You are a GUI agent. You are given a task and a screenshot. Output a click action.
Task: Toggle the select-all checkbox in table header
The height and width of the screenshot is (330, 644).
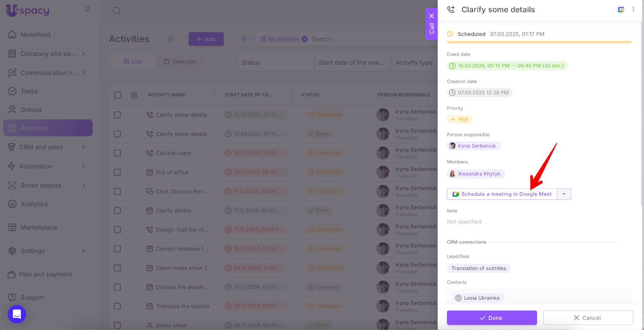[x=118, y=95]
